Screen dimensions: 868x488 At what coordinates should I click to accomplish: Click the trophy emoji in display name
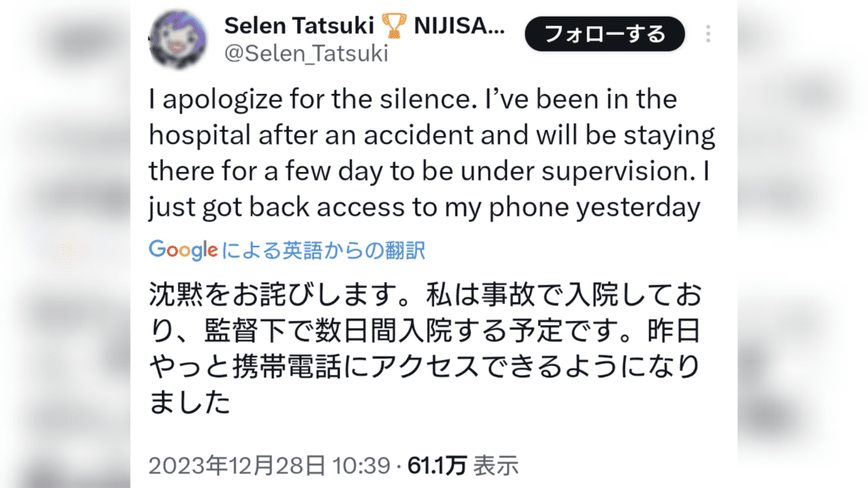click(x=394, y=27)
